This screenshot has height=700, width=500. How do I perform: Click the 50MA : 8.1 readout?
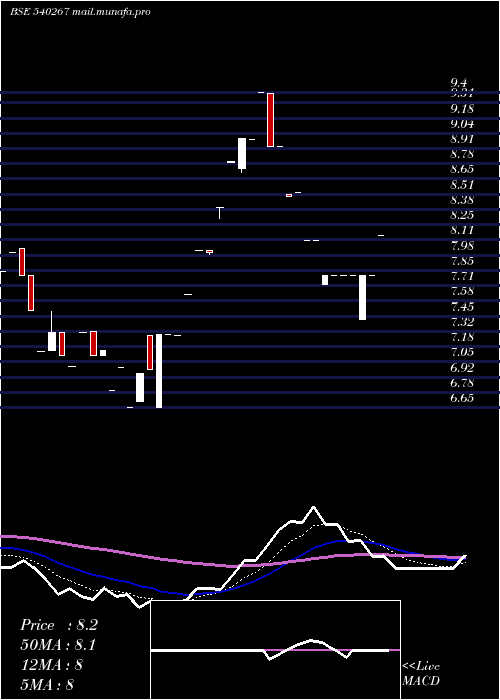tap(59, 645)
